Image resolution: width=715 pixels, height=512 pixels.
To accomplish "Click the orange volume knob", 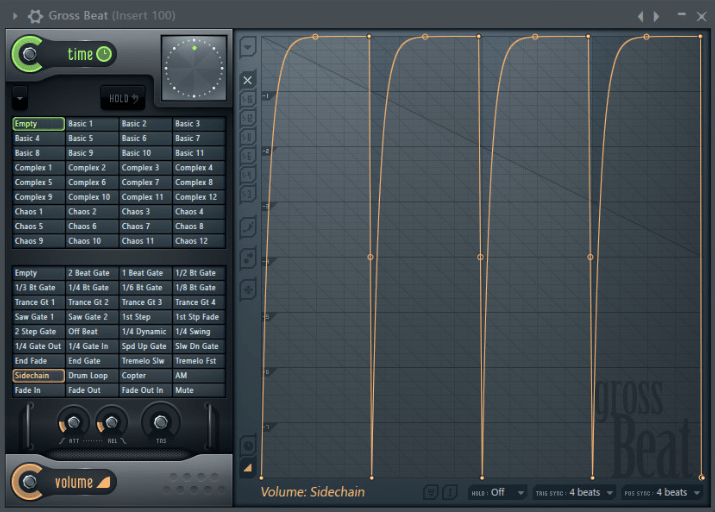I will point(29,482).
